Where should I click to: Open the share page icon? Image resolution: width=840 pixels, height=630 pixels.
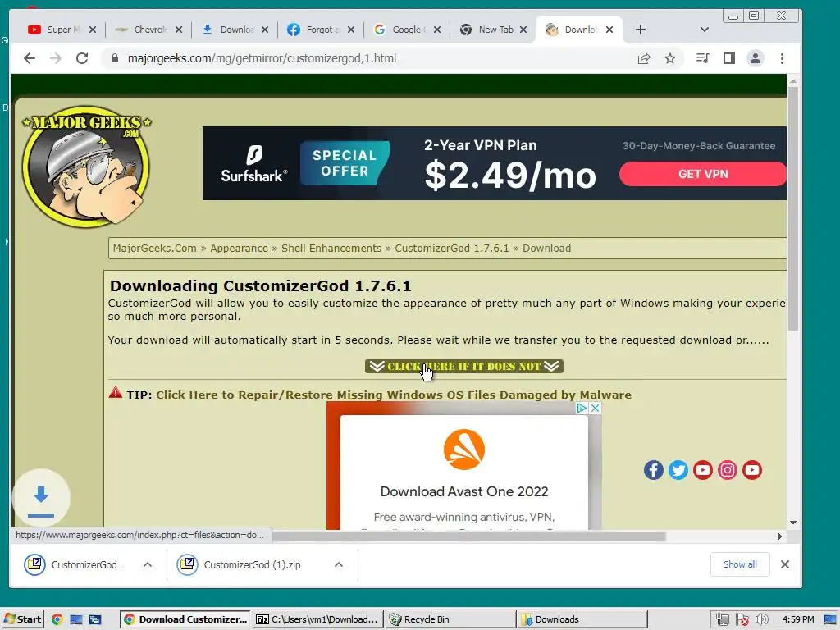(644, 58)
